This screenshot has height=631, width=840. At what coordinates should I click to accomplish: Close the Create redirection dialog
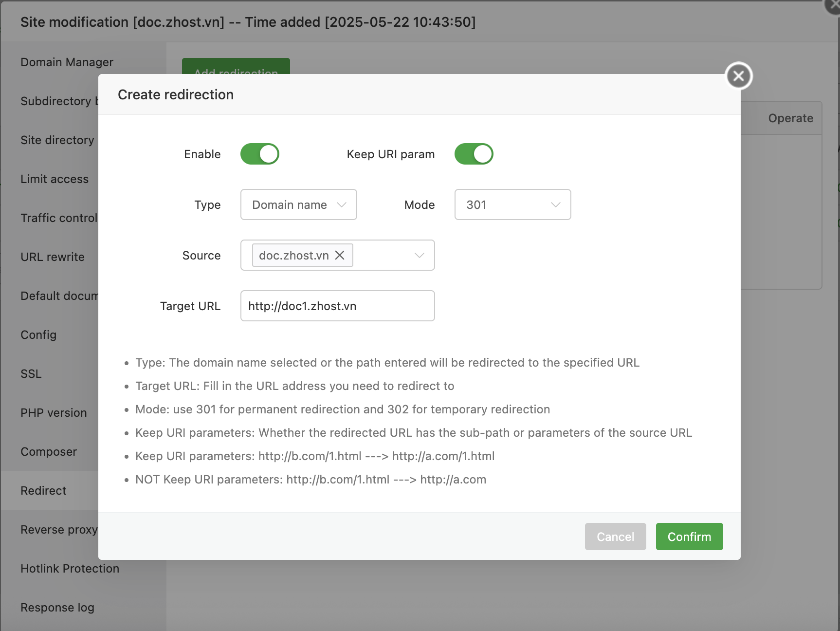738,76
